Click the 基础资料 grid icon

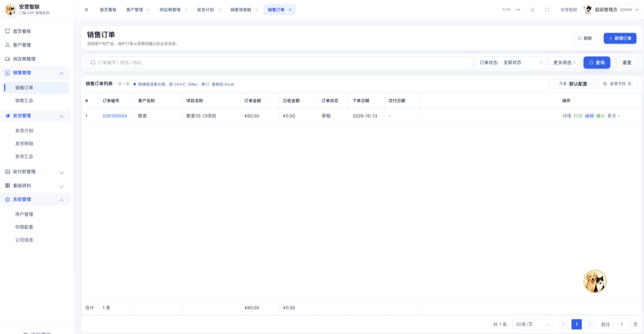tap(8, 185)
